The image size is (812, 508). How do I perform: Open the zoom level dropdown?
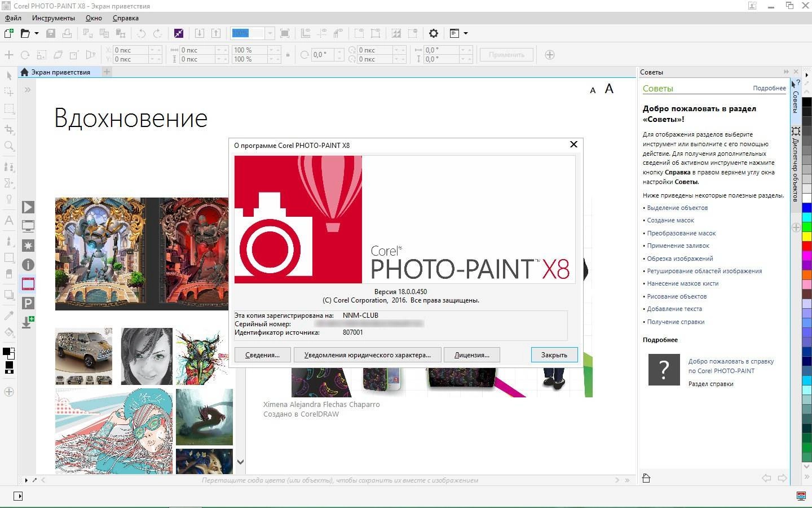[270, 33]
